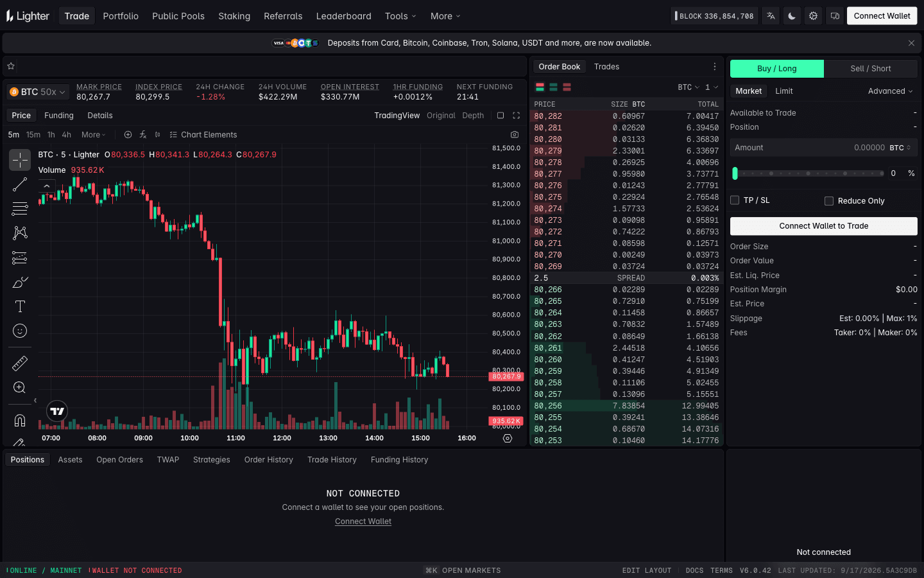
Task: Select the ruler measure tool
Action: pyautogui.click(x=20, y=363)
